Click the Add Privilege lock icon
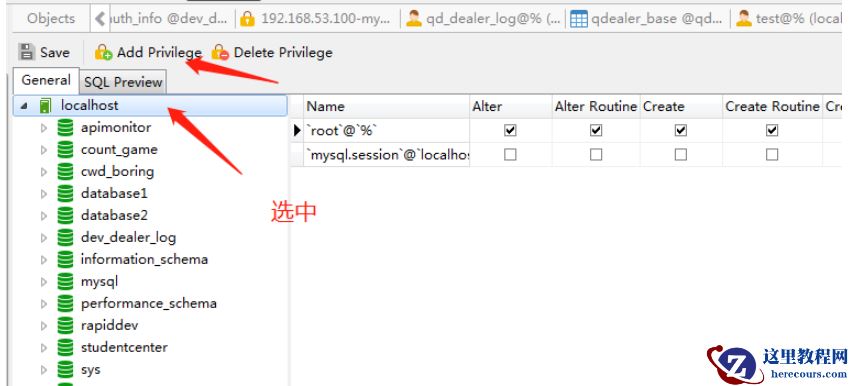This screenshot has width=853, height=386. (103, 52)
